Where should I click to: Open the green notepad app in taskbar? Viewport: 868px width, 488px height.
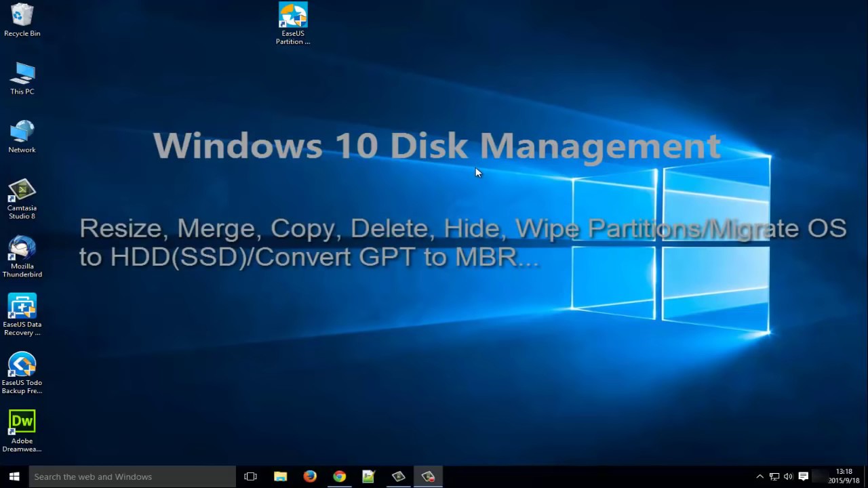pos(369,476)
